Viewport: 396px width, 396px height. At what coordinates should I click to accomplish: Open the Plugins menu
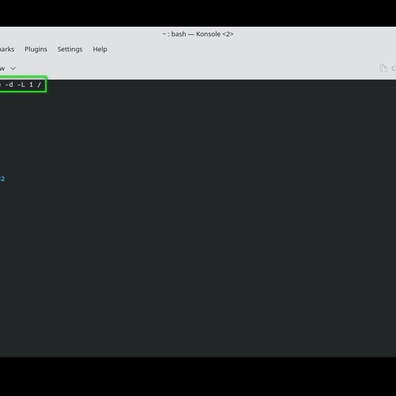tap(36, 49)
